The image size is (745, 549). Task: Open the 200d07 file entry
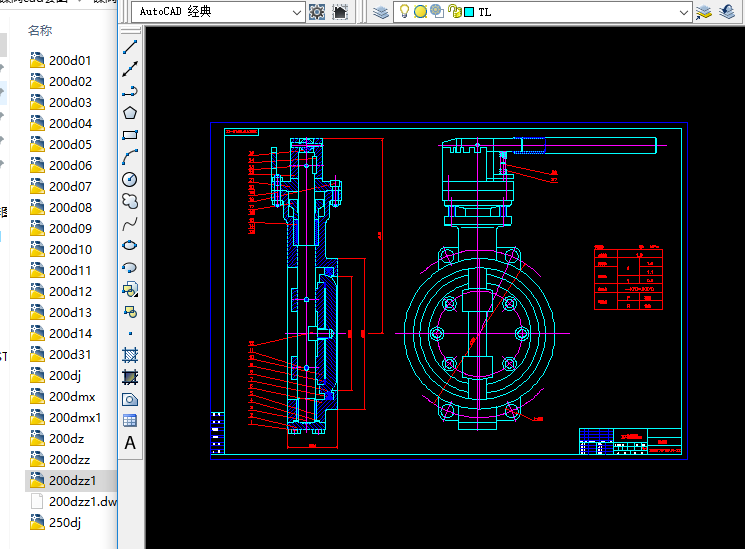pyautogui.click(x=69, y=186)
